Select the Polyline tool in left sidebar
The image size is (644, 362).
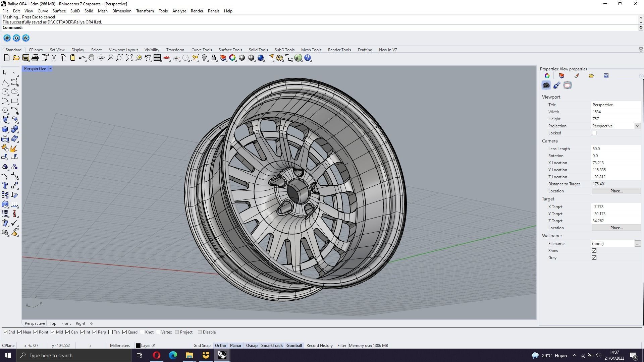(5, 82)
